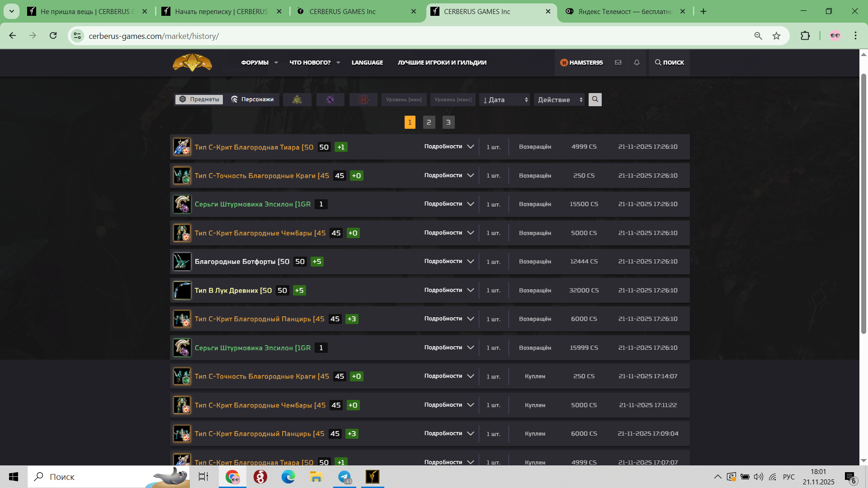Open Telegram from the taskbar
This screenshot has width=868, height=488.
[344, 477]
